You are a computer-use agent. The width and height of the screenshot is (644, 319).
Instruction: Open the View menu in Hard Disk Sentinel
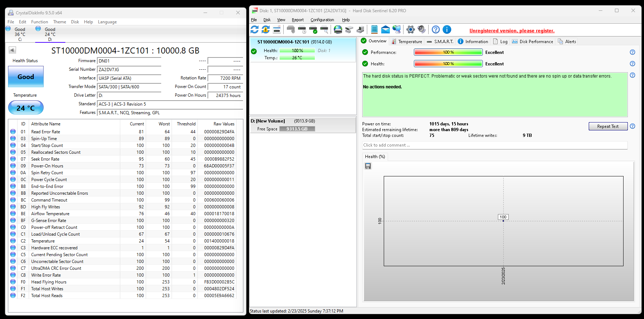281,20
